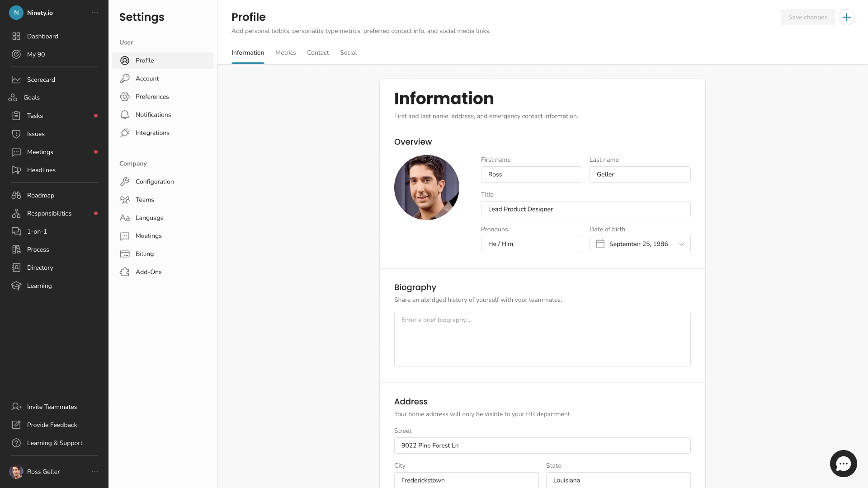Open the Roadmap binoculars icon

pos(16,195)
